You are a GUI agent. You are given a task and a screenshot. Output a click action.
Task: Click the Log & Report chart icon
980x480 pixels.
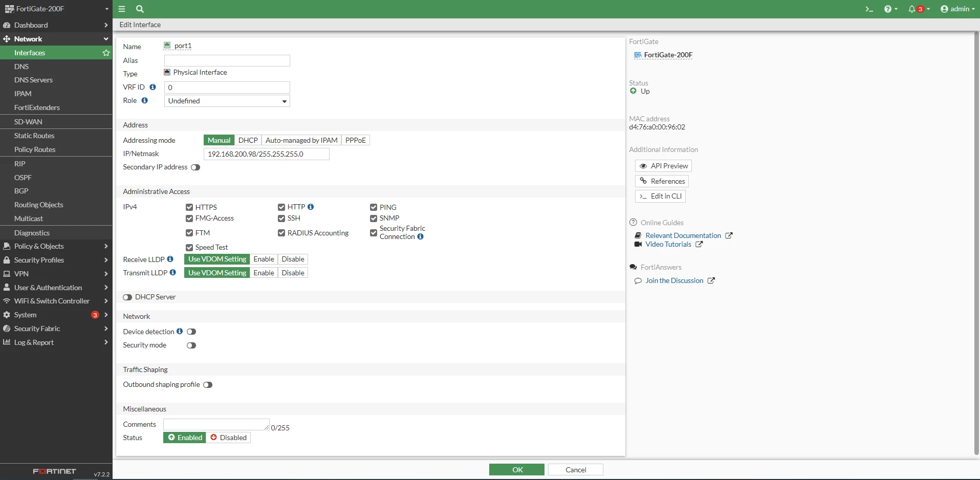click(7, 342)
